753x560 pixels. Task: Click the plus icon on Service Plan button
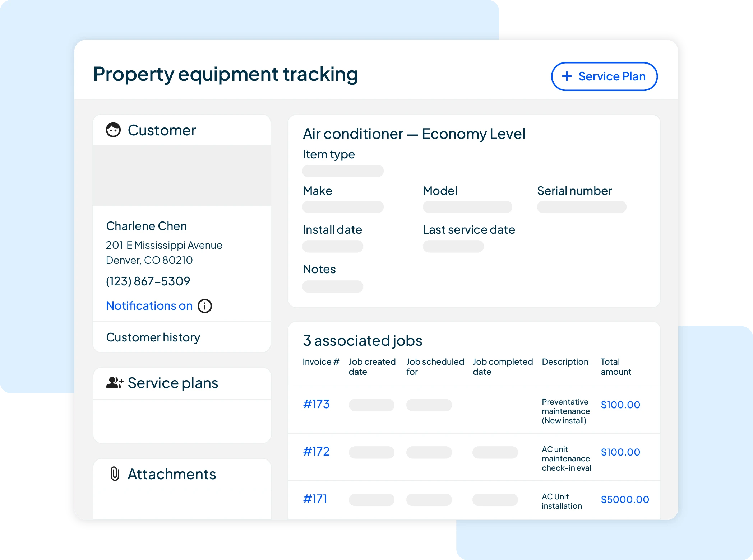(567, 76)
